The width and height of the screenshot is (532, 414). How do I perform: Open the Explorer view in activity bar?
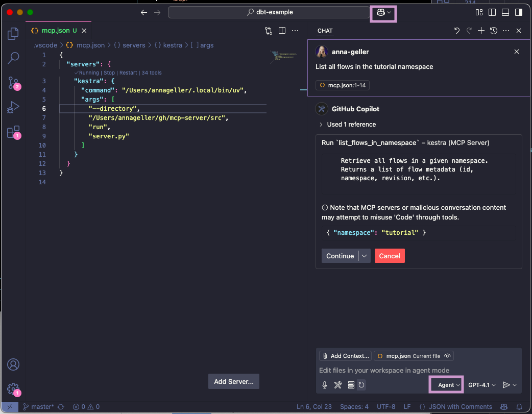[x=13, y=34]
